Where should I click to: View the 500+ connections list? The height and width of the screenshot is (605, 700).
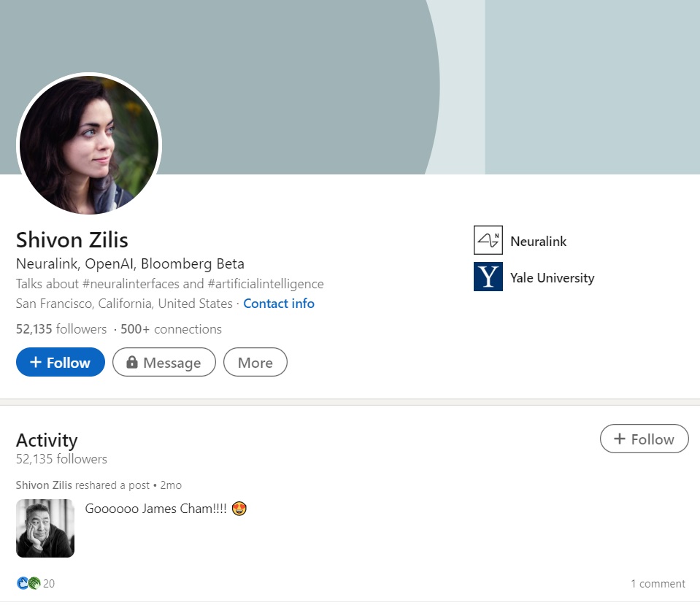tap(170, 329)
